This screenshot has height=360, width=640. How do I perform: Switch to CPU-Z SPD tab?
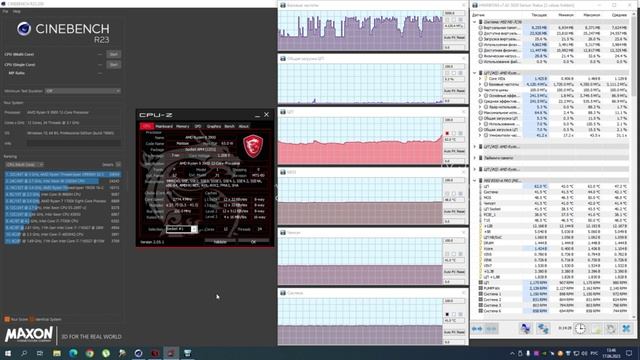point(198,126)
